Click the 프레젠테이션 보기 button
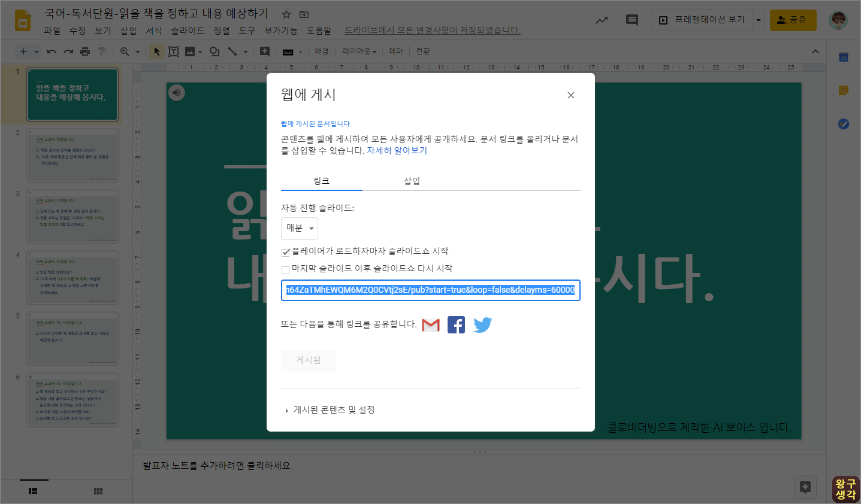The height and width of the screenshot is (504, 861). coord(702,20)
